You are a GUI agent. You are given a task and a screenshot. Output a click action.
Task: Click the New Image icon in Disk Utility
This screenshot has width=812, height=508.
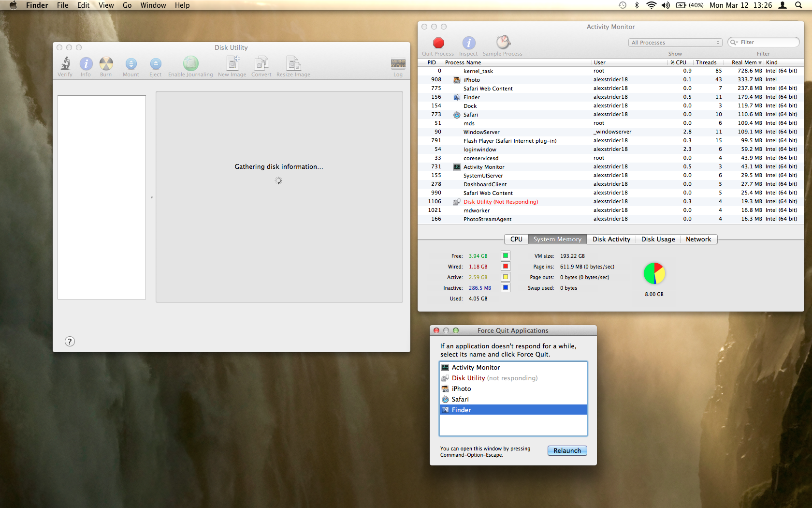click(x=232, y=63)
